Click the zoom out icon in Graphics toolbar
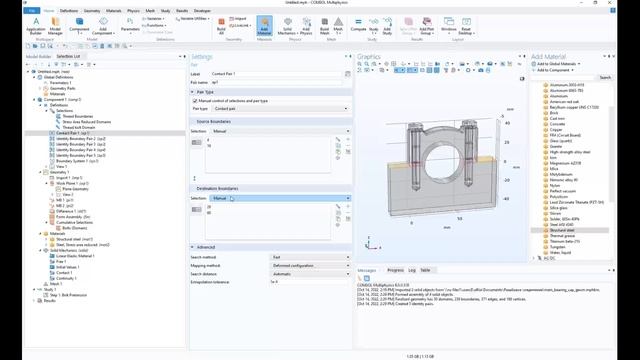 point(367,64)
